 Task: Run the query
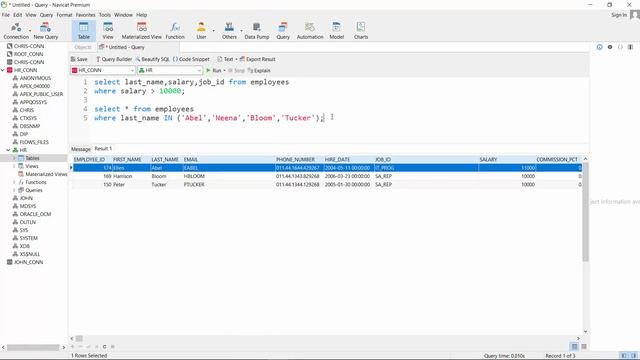click(213, 71)
